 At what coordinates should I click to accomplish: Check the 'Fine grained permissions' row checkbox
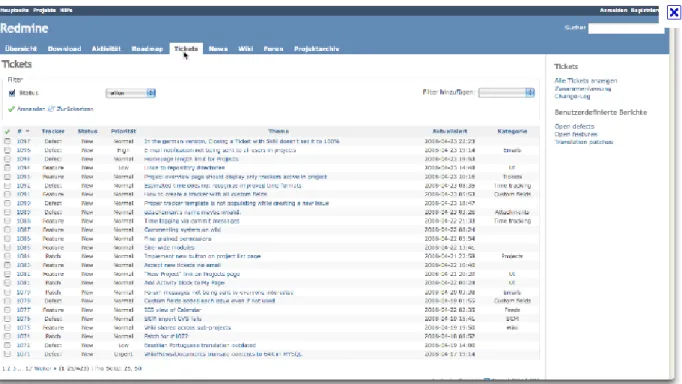tap(7, 239)
